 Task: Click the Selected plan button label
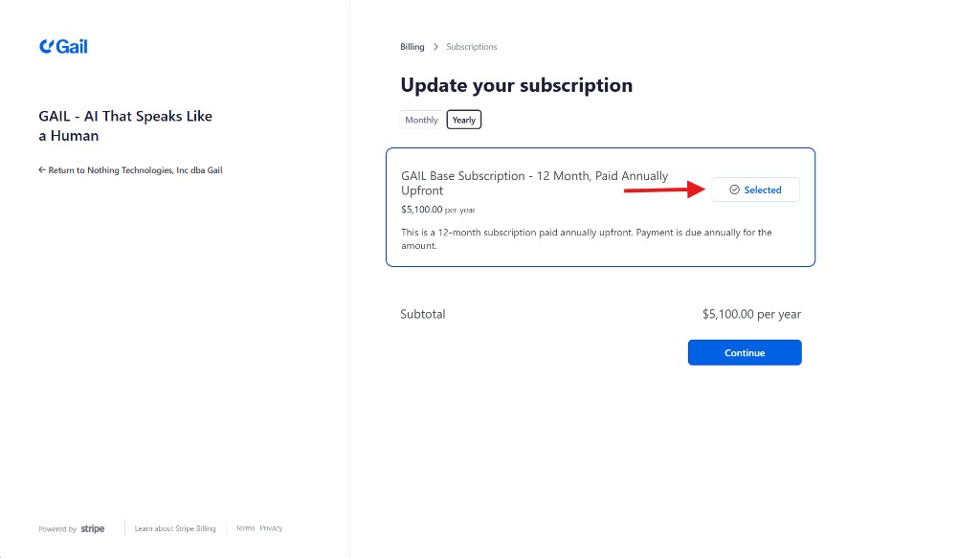[763, 190]
